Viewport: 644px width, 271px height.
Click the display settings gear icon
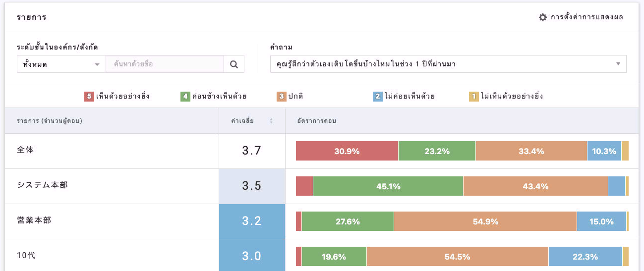click(x=543, y=17)
